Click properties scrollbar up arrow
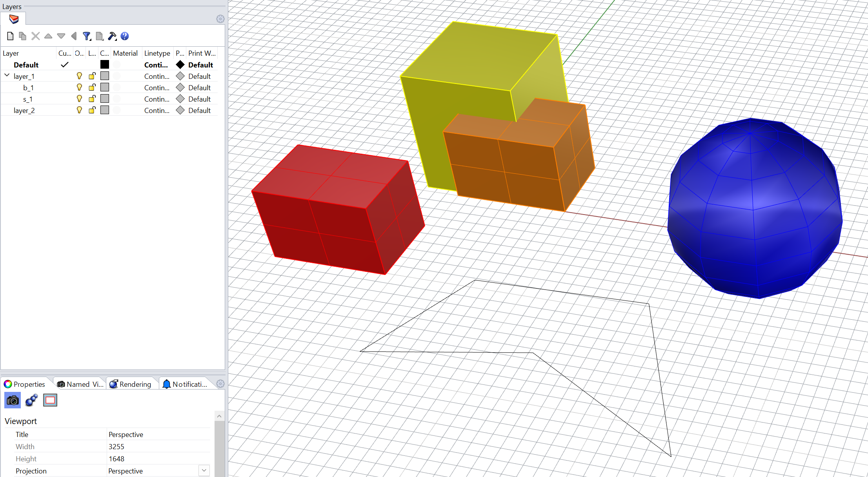The width and height of the screenshot is (868, 477). pos(219,416)
